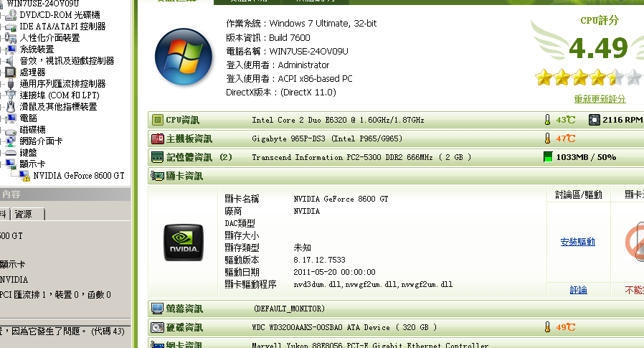Click the Intel Core 2 Duo E6320 text

click(338, 120)
